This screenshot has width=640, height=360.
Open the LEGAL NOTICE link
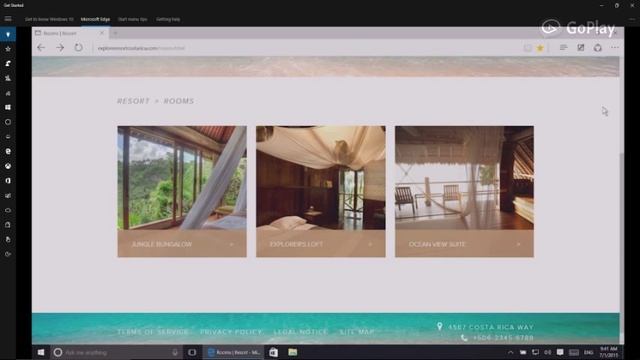pyautogui.click(x=300, y=332)
